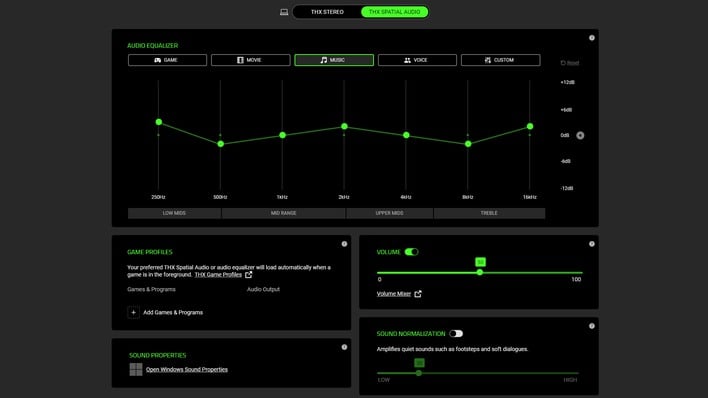Click the 8kHz equalizer band handle
This screenshot has height=398, width=708.
[468, 144]
